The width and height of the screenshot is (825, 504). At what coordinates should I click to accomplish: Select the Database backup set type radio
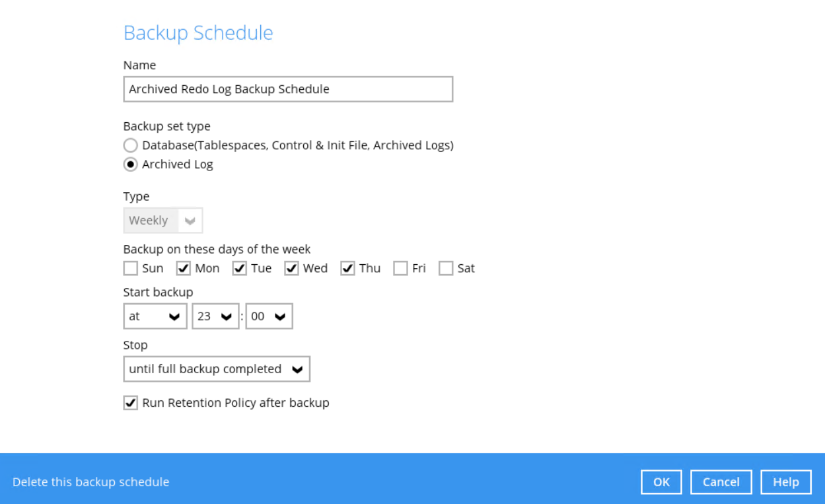pos(131,145)
